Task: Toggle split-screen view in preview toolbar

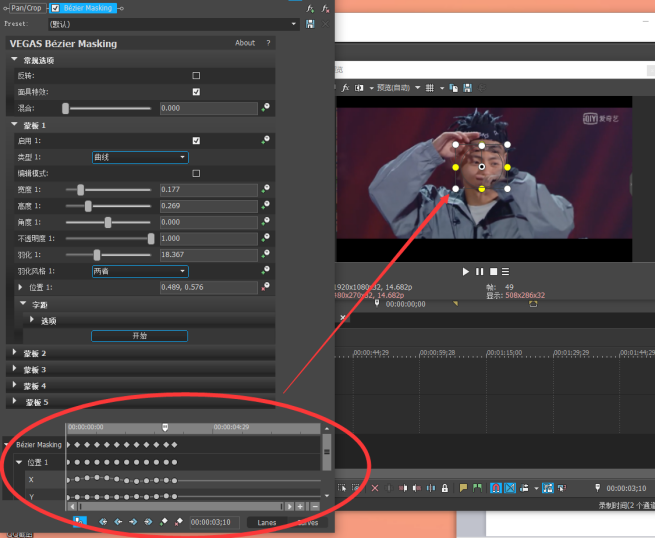Action: coord(359,88)
